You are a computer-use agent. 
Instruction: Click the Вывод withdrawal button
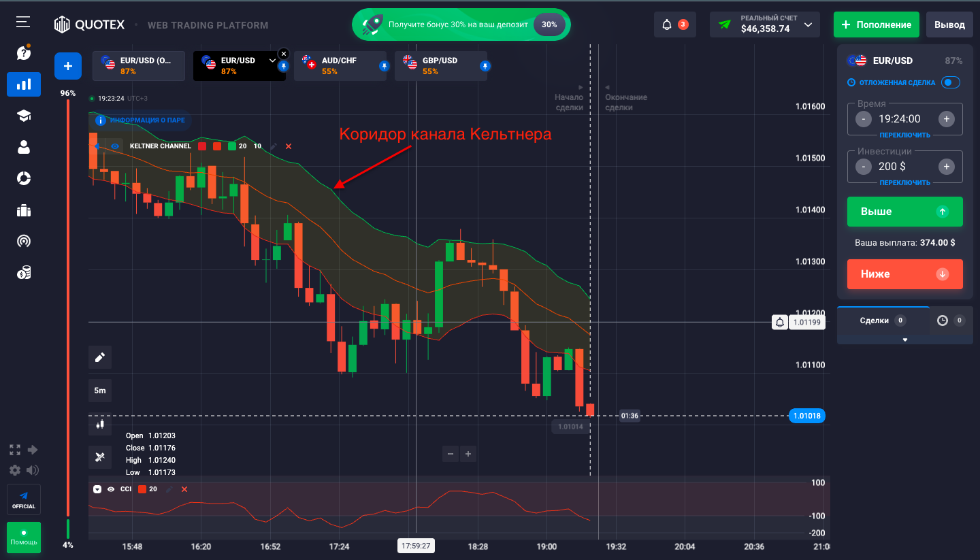tap(949, 24)
